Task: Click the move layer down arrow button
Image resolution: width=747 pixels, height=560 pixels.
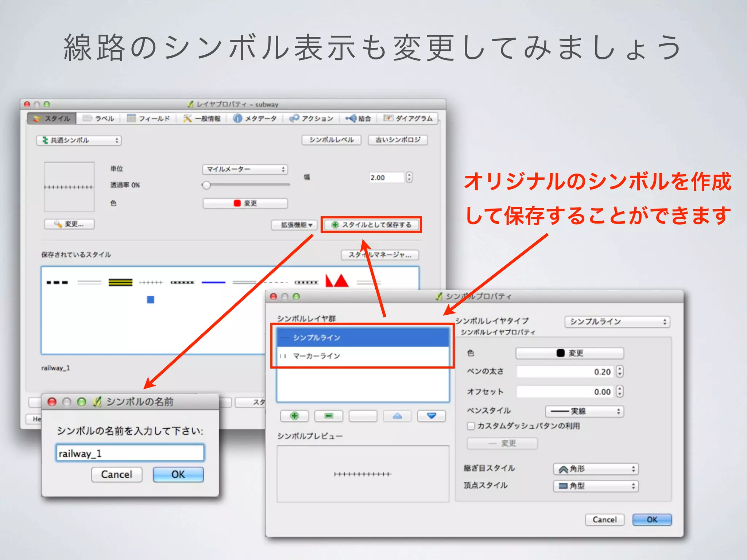Action: tap(431, 416)
